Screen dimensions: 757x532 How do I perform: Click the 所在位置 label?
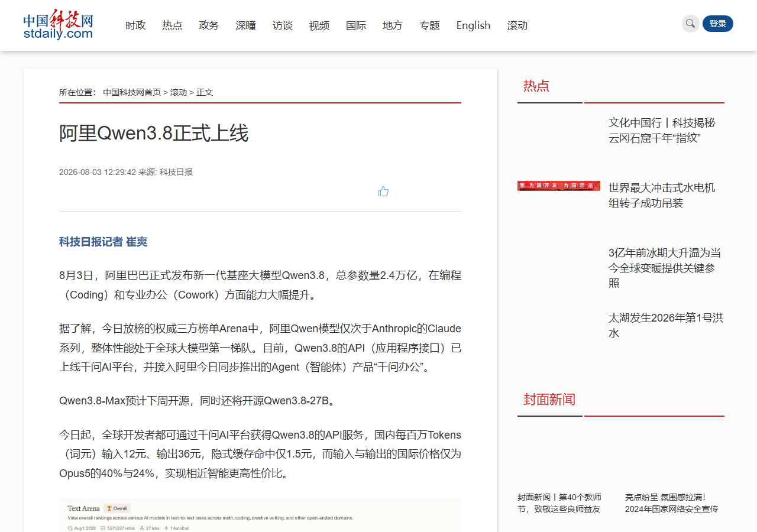pyautogui.click(x=77, y=92)
